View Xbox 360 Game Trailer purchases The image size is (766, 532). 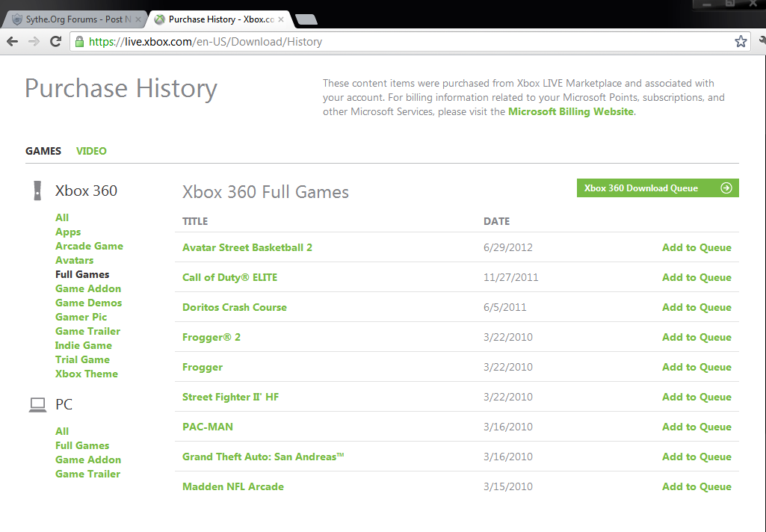pyautogui.click(x=87, y=331)
